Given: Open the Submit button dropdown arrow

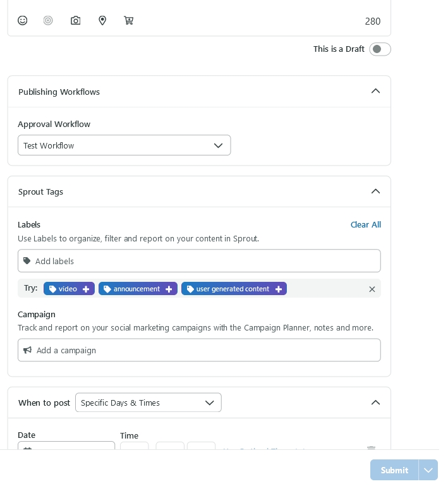Looking at the screenshot, I should click(428, 470).
